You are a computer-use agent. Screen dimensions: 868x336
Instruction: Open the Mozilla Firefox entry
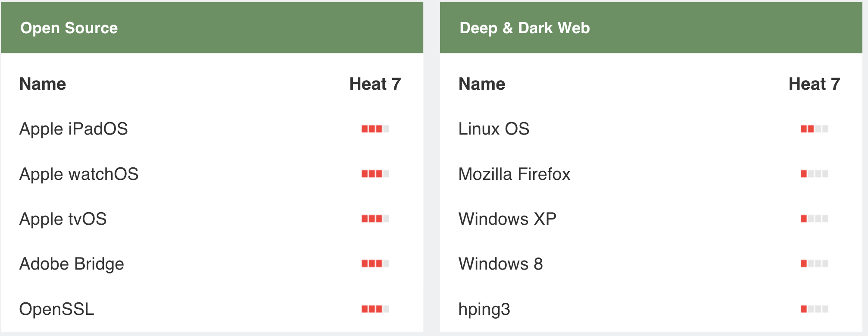(514, 174)
